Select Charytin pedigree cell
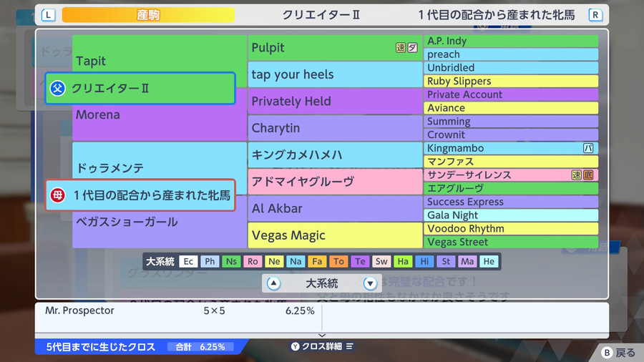The image size is (644, 362). [x=335, y=128]
